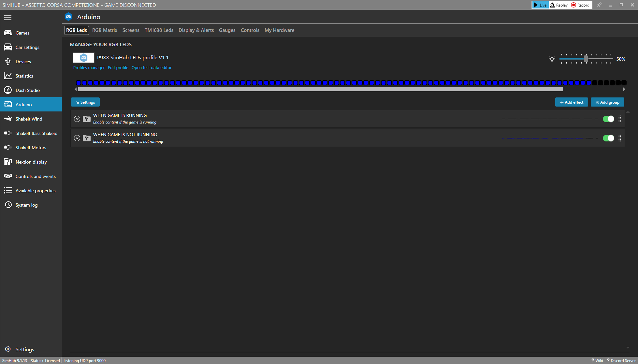Click the pin window icon
This screenshot has height=364, width=638.
pos(599,5)
